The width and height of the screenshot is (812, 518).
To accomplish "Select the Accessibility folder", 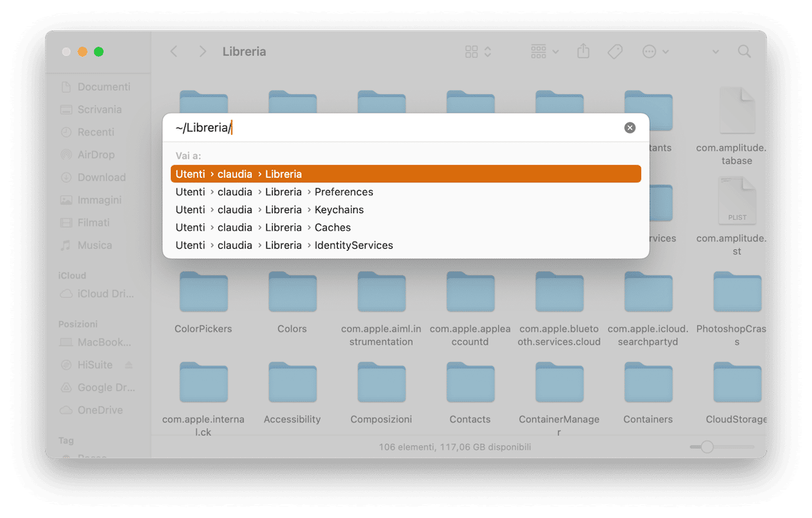I will [x=292, y=382].
